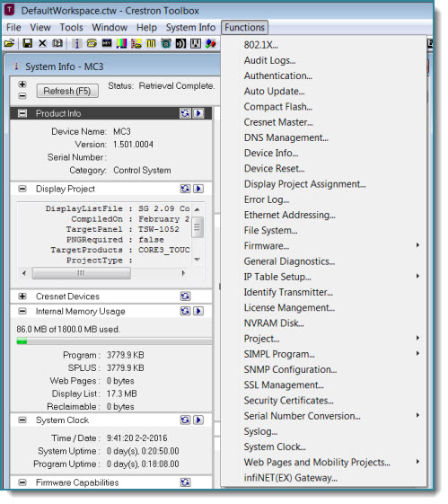This screenshot has width=448, height=504.
Task: Click the teal telephone toolbar icon
Action: point(166,43)
